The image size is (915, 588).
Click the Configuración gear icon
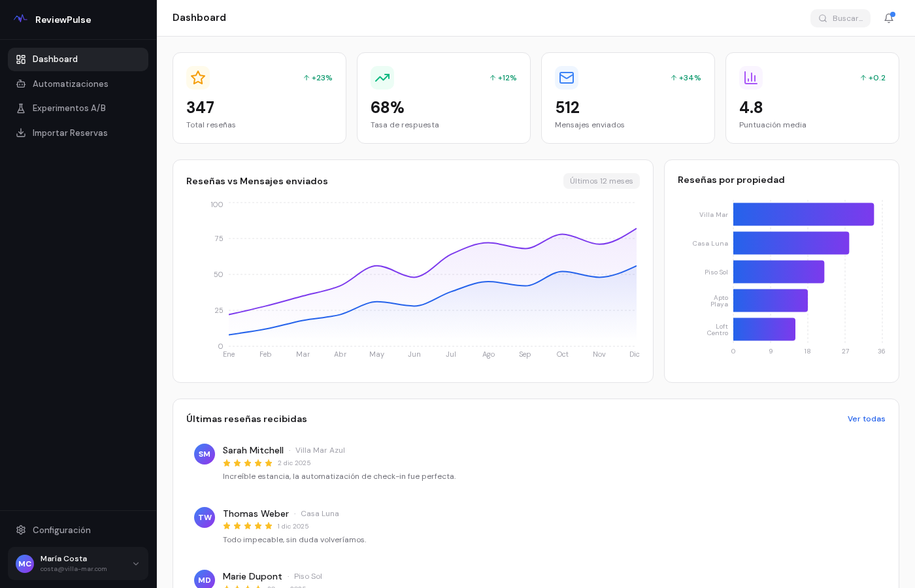tap(20, 530)
